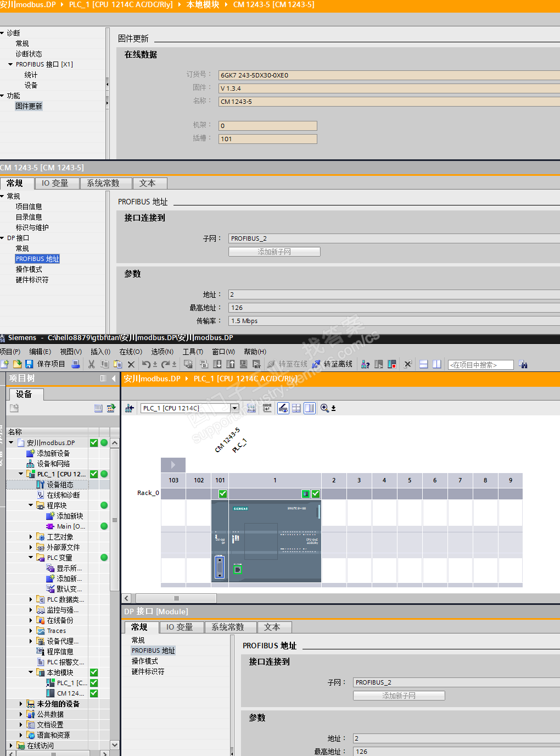Expand the 公共数据 tree node
Viewport: 560px width, 756px height.
coord(21,714)
